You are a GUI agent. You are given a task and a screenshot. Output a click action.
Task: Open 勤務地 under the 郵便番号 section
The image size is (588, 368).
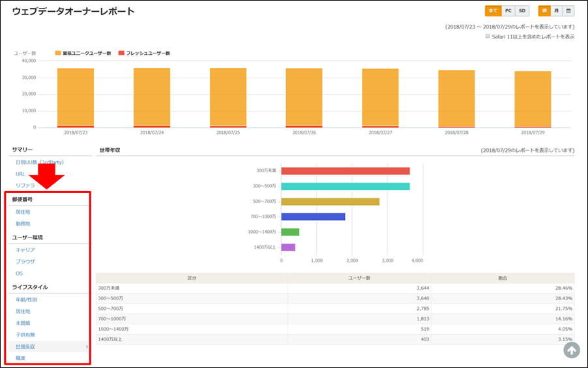click(23, 223)
